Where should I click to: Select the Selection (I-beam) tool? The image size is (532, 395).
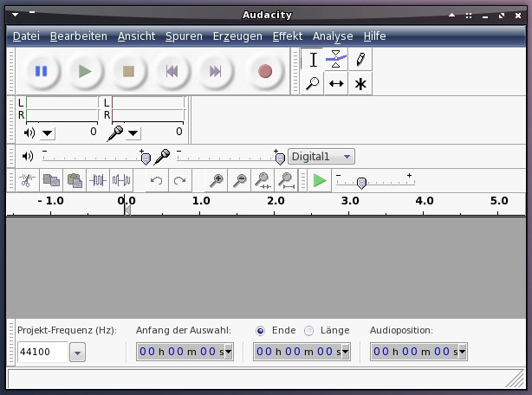[x=313, y=60]
